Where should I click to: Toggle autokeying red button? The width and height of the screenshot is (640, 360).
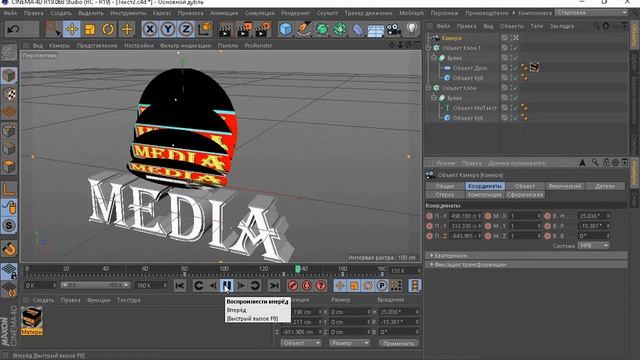(x=307, y=286)
